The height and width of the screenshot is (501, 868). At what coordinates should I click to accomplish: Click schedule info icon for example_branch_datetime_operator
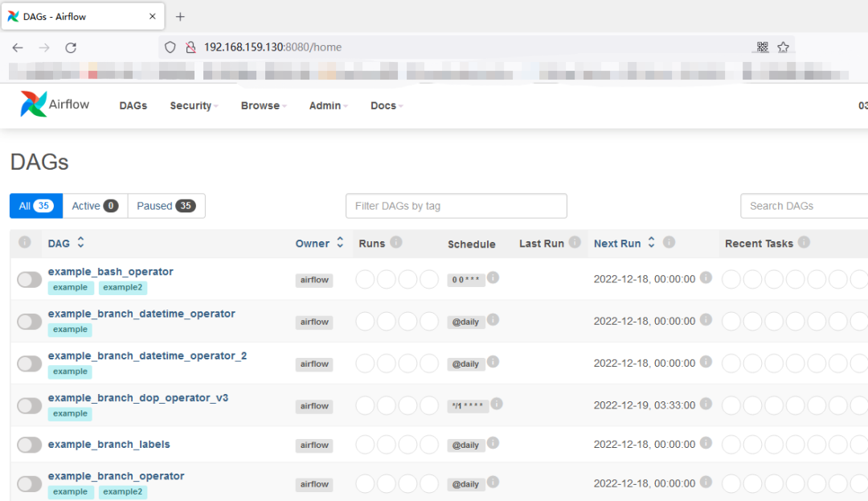pyautogui.click(x=493, y=319)
